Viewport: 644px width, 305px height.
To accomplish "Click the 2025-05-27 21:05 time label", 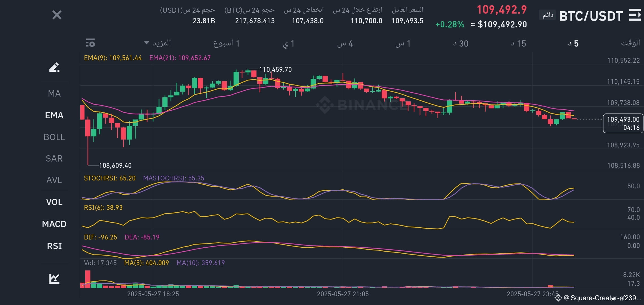I will (x=343, y=294).
